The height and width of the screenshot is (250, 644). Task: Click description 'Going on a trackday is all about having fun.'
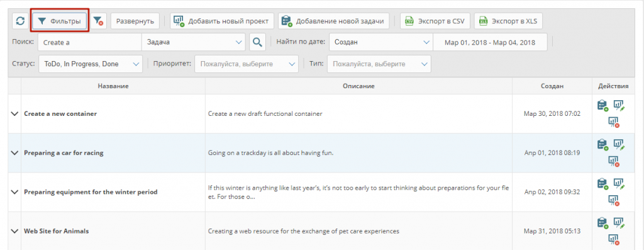270,154
